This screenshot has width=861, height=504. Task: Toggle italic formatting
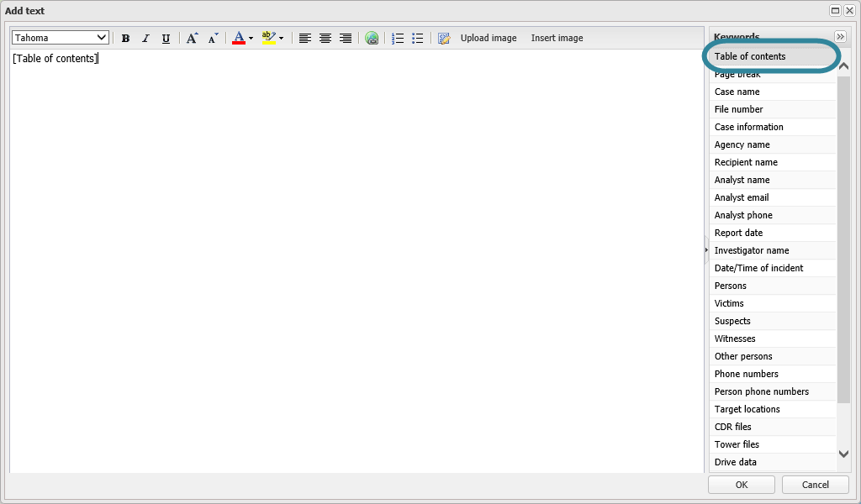pyautogui.click(x=145, y=39)
